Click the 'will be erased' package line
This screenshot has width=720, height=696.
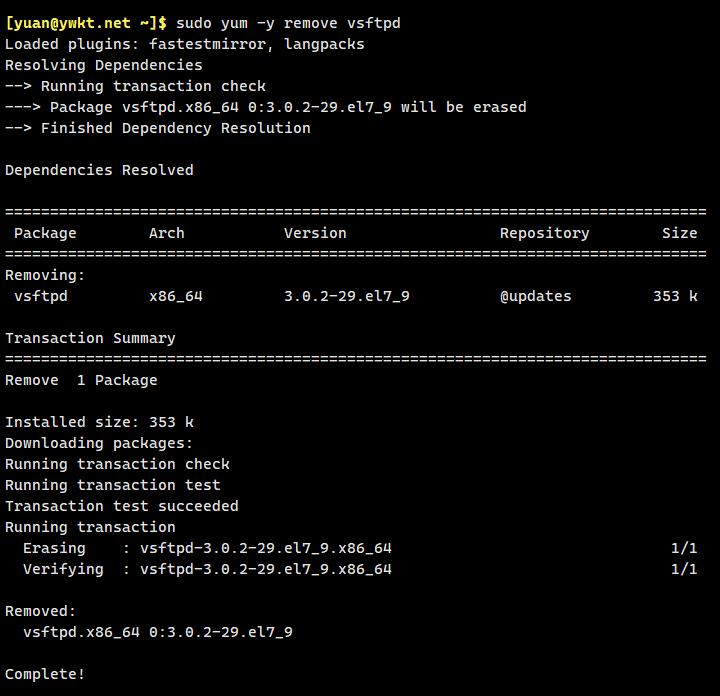(x=265, y=107)
